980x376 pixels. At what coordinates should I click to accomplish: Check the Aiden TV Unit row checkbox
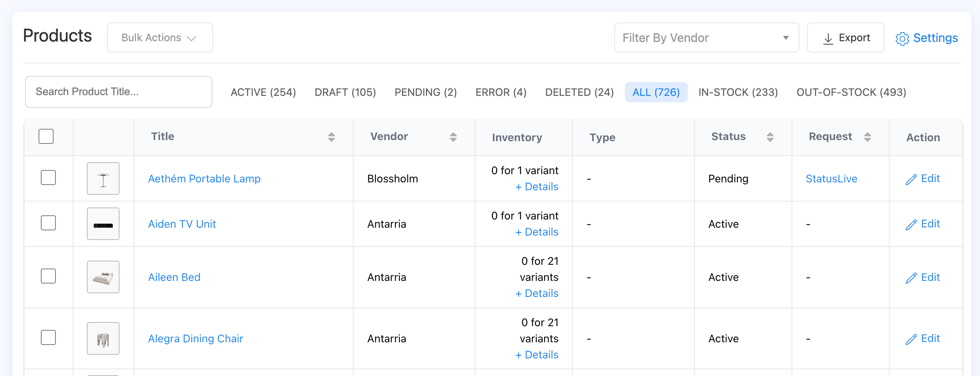click(48, 223)
